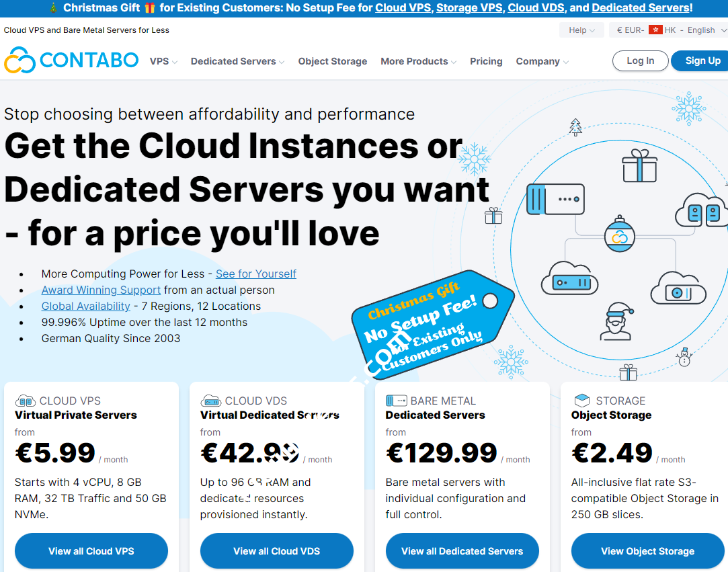
Task: Click the Cloud VPS card icon
Action: [x=25, y=400]
